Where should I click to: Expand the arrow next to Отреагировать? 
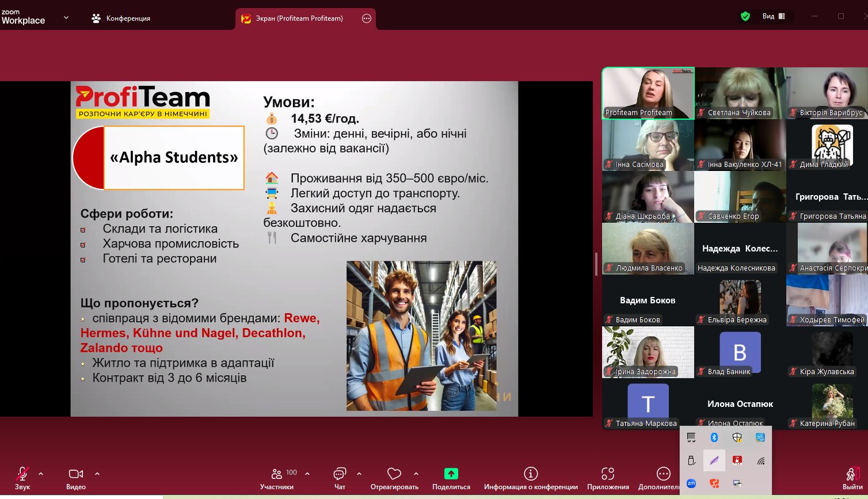pyautogui.click(x=416, y=474)
